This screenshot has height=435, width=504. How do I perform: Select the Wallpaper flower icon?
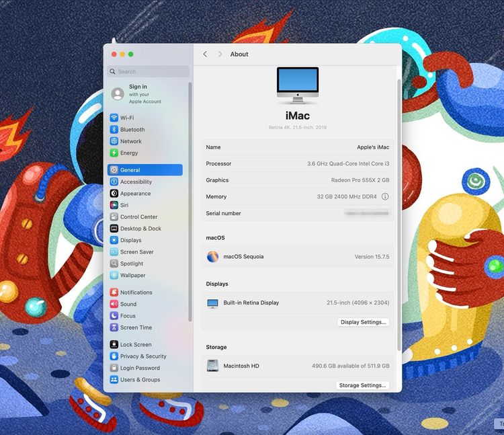114,275
